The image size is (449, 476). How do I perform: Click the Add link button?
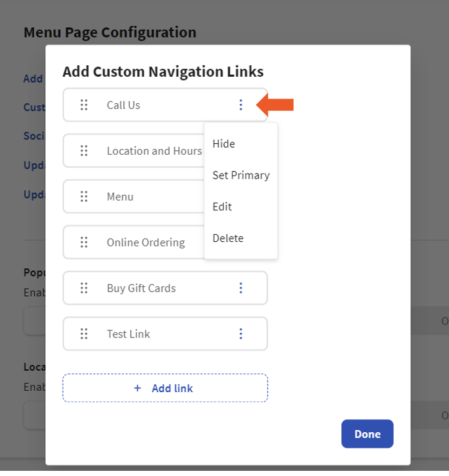165,388
